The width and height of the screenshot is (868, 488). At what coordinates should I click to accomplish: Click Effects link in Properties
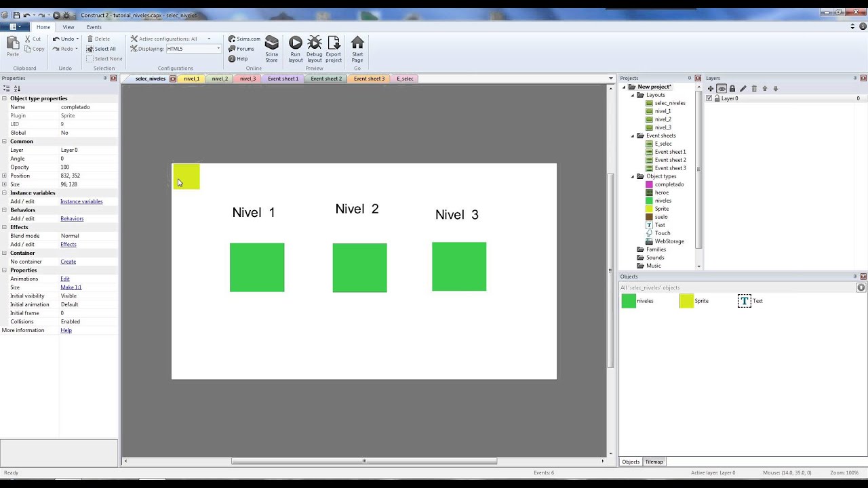tap(68, 244)
